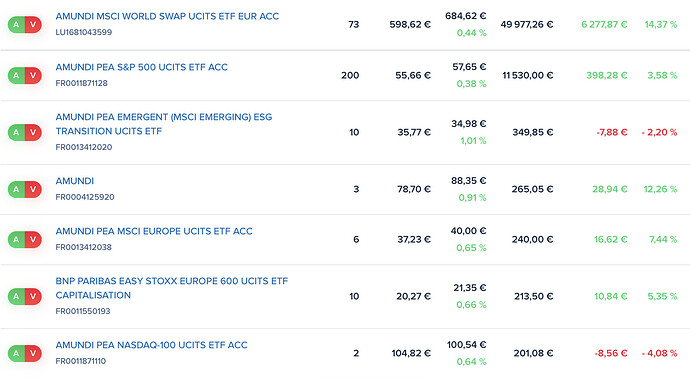Screen dimensions: 690x378
Task: Open the AMUNDI stock link
Action: click(x=75, y=181)
